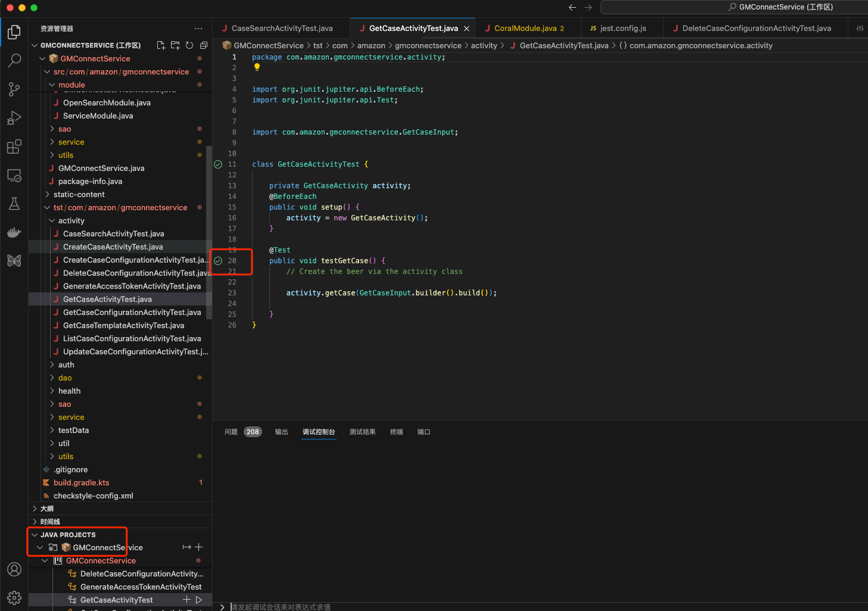Image resolution: width=868 pixels, height=611 pixels.
Task: Open the Problems (问题) panel tab
Action: coord(231,432)
